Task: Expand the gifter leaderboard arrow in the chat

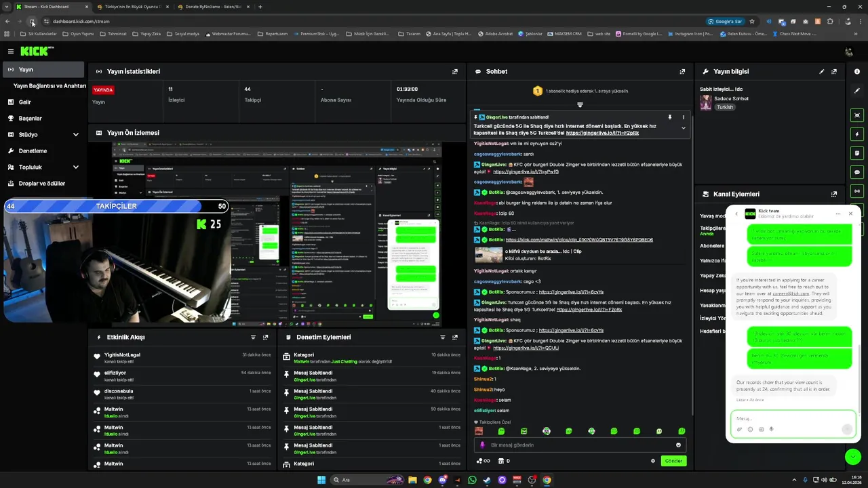Action: point(580,105)
